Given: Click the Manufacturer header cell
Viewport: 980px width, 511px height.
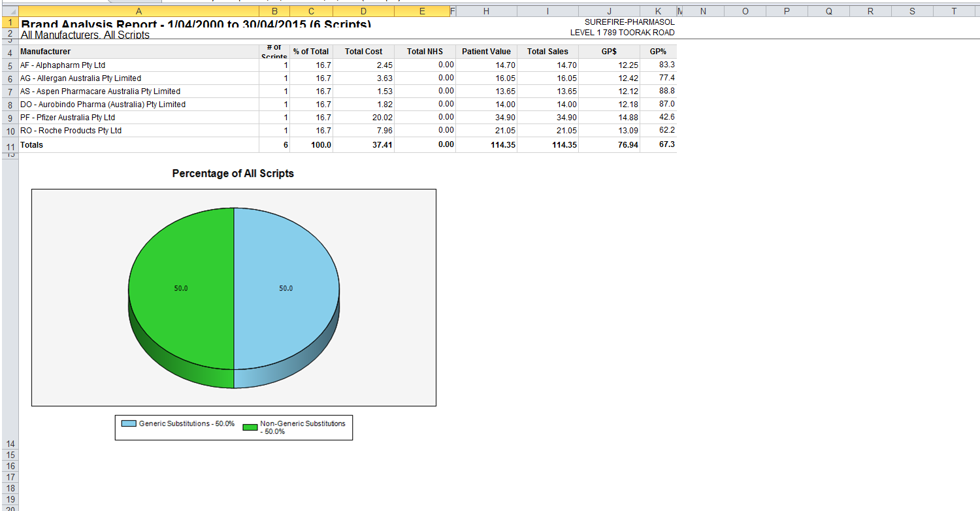Looking at the screenshot, I should tap(46, 51).
